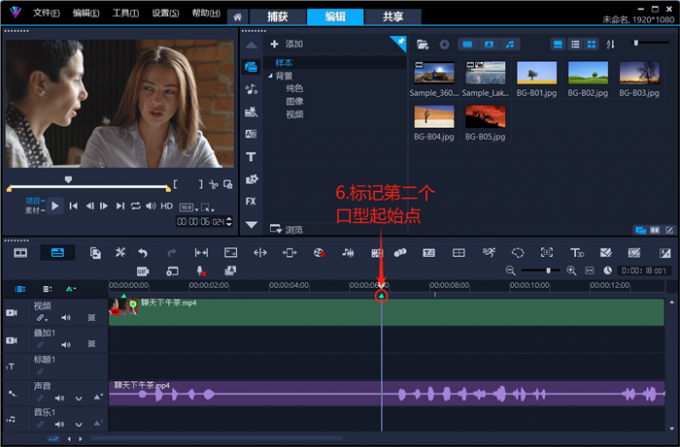
Task: Enlarge the preview window
Action: [228, 184]
